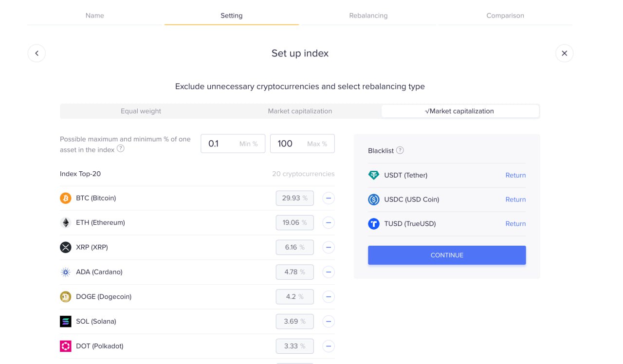Screen dimensions: 623x364
Task: Exclude ETH (Ethereum) using minus icon
Action: tap(329, 222)
